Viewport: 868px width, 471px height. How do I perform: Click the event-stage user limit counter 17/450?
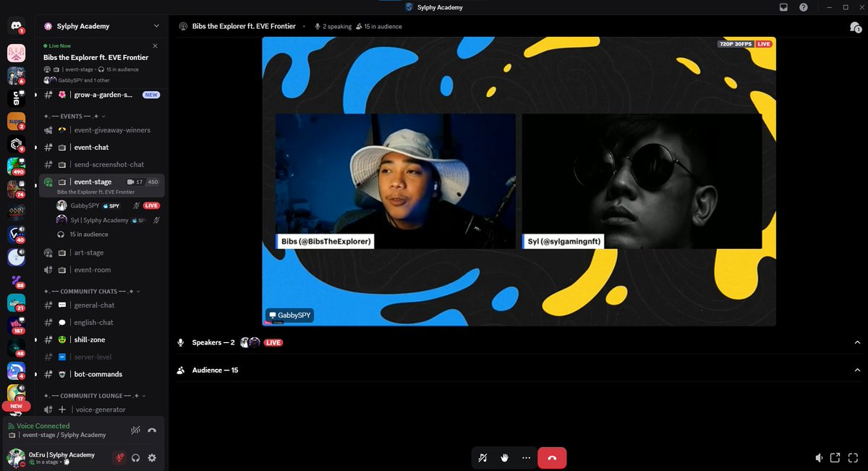click(144, 182)
